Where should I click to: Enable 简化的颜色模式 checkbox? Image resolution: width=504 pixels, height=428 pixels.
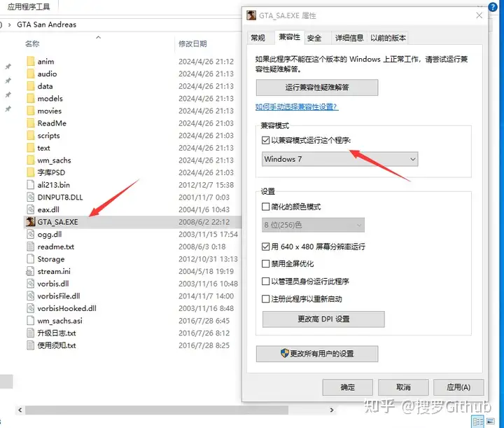coord(265,207)
